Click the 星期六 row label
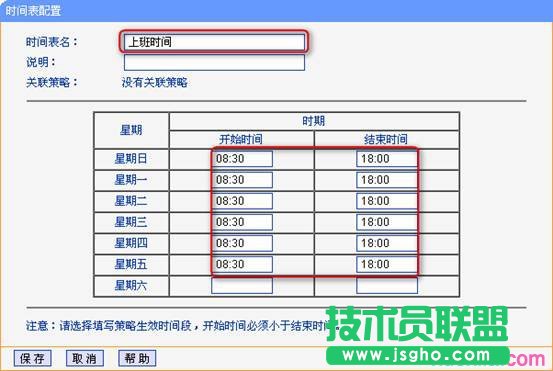The width and height of the screenshot is (553, 371). (131, 285)
